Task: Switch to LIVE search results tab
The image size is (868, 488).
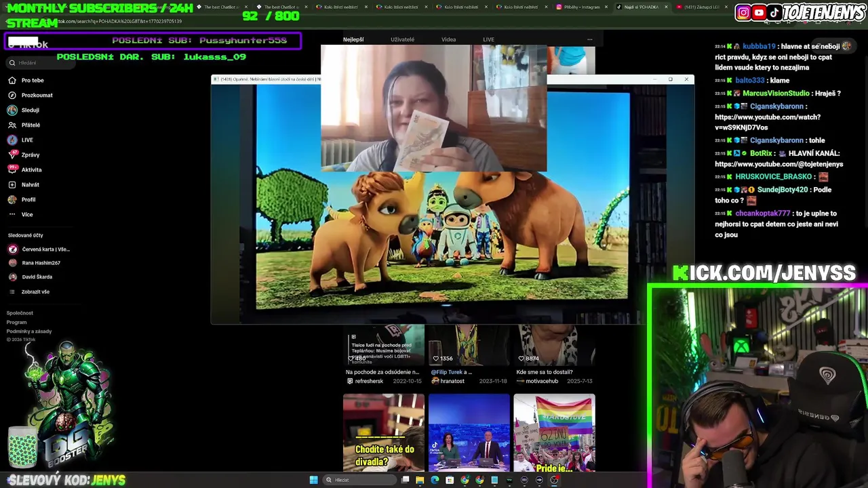Action: [x=488, y=39]
